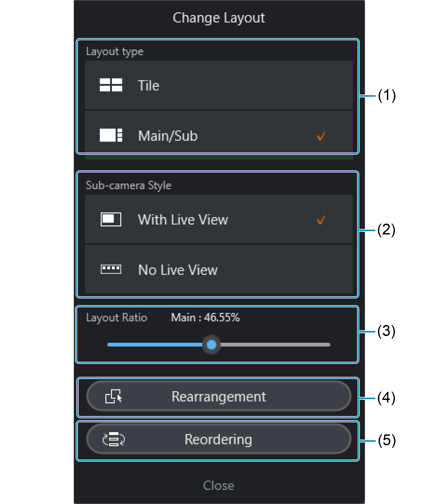Click the Main/Sub layout icon

pyautogui.click(x=111, y=135)
